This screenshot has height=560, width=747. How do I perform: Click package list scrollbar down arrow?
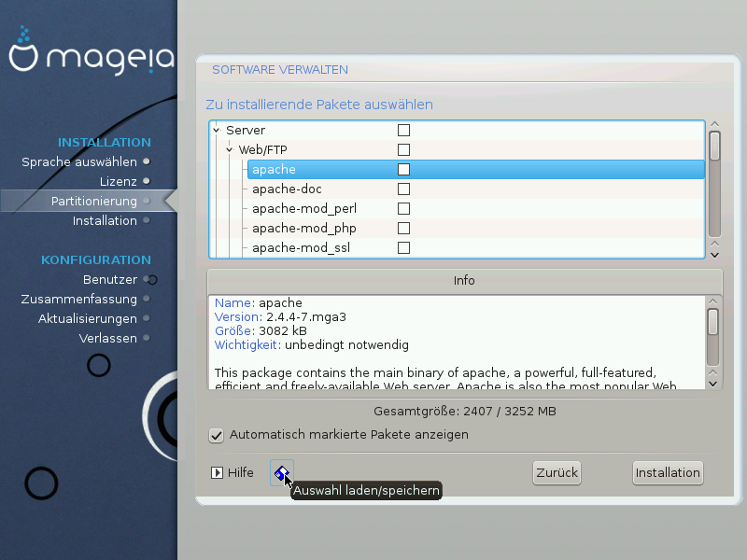point(714,255)
